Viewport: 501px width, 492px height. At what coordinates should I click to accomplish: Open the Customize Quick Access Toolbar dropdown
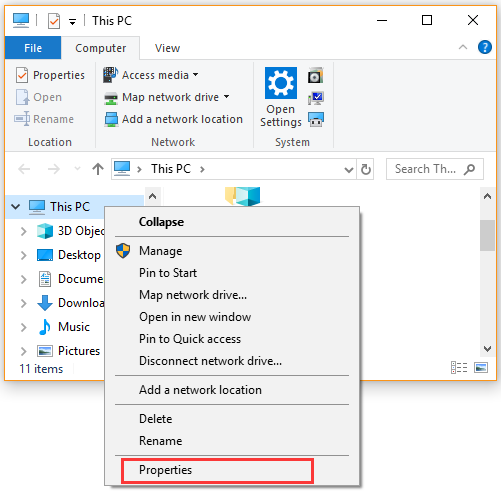click(x=72, y=22)
